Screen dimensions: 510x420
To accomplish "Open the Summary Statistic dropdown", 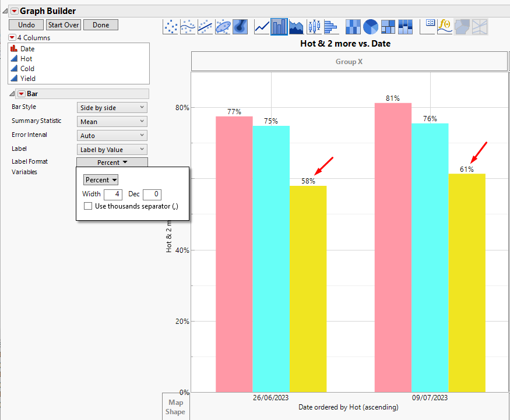I will click(x=112, y=122).
